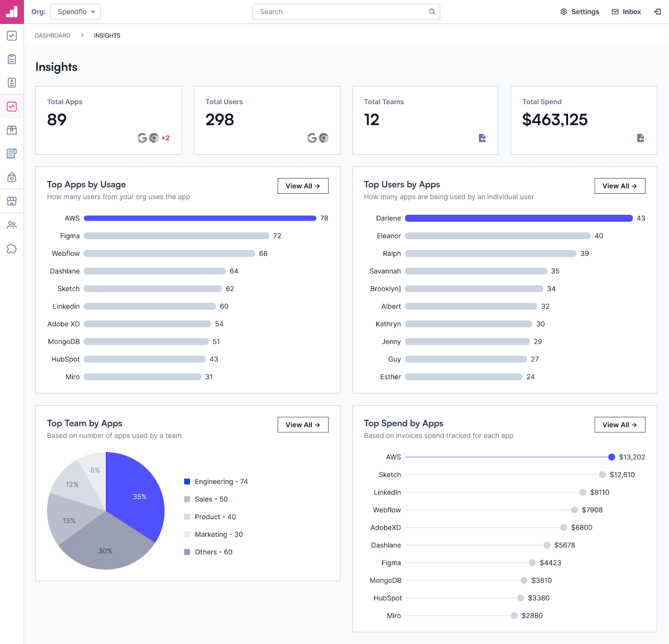Click the Engineering blue legend swatch
669x644 pixels.
coord(187,482)
